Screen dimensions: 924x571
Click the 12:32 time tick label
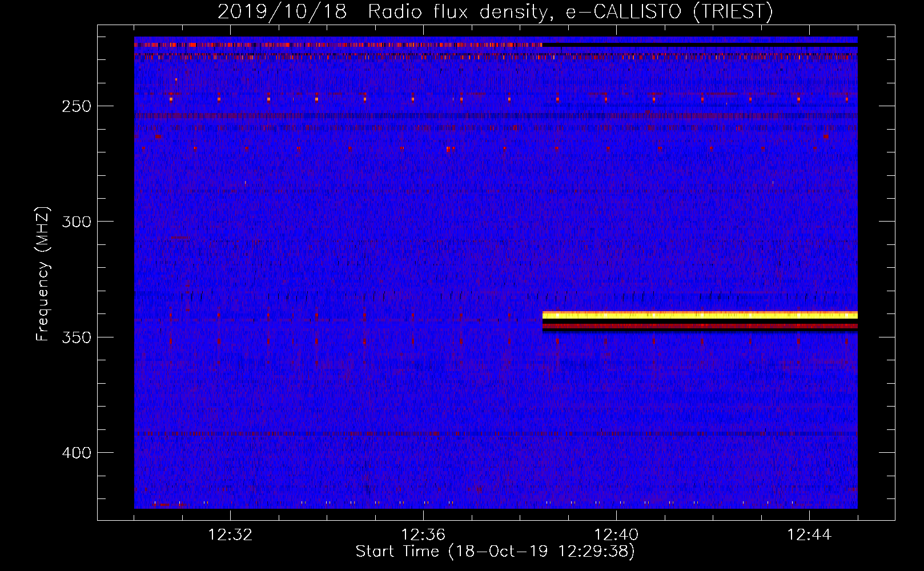click(230, 535)
